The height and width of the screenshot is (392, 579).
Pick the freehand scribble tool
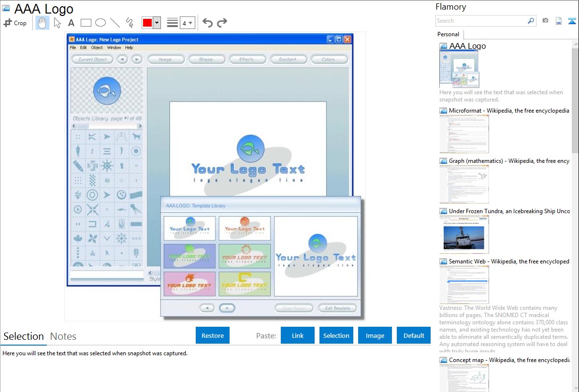point(130,23)
